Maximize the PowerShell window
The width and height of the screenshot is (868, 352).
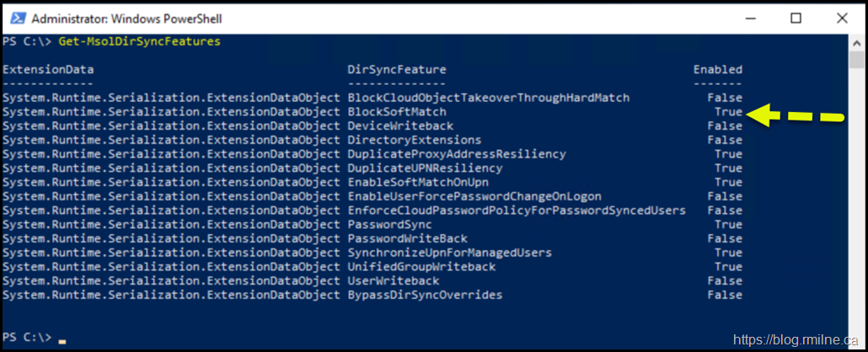point(796,18)
